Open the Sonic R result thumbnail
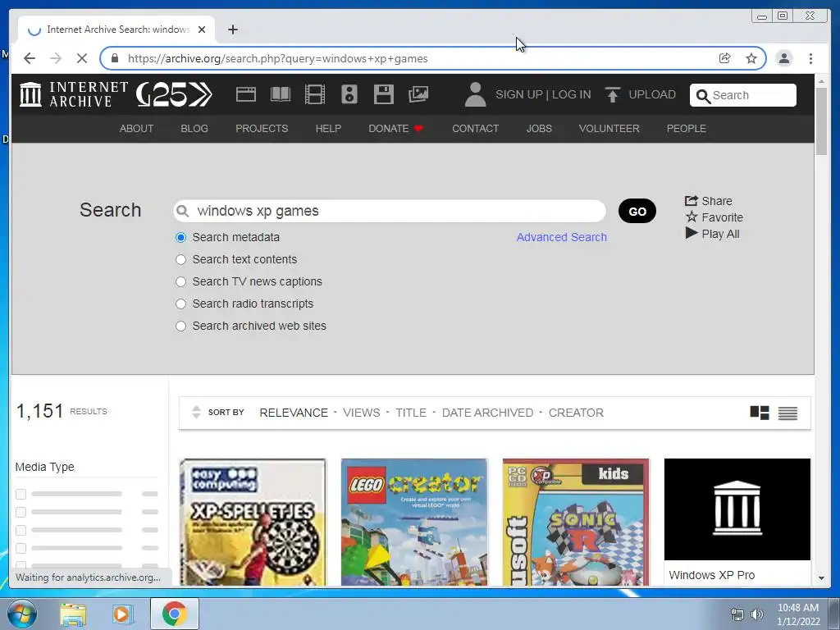This screenshot has width=840, height=630. (576, 522)
